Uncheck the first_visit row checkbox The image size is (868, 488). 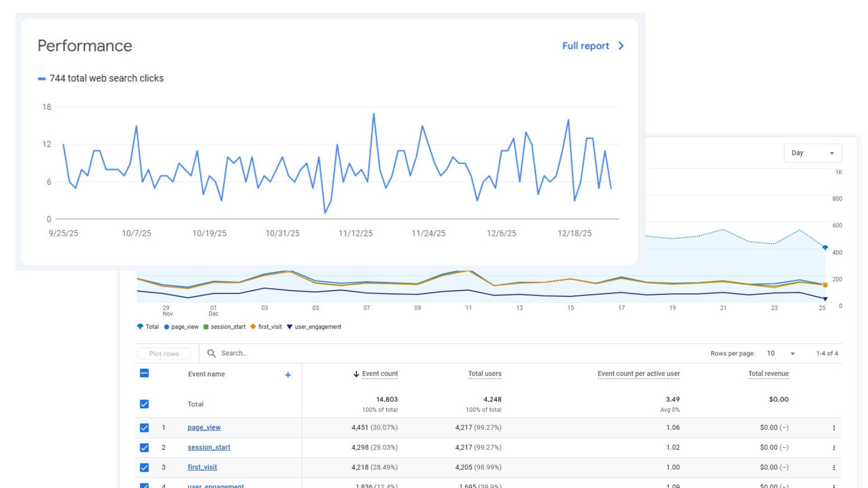[x=144, y=467]
